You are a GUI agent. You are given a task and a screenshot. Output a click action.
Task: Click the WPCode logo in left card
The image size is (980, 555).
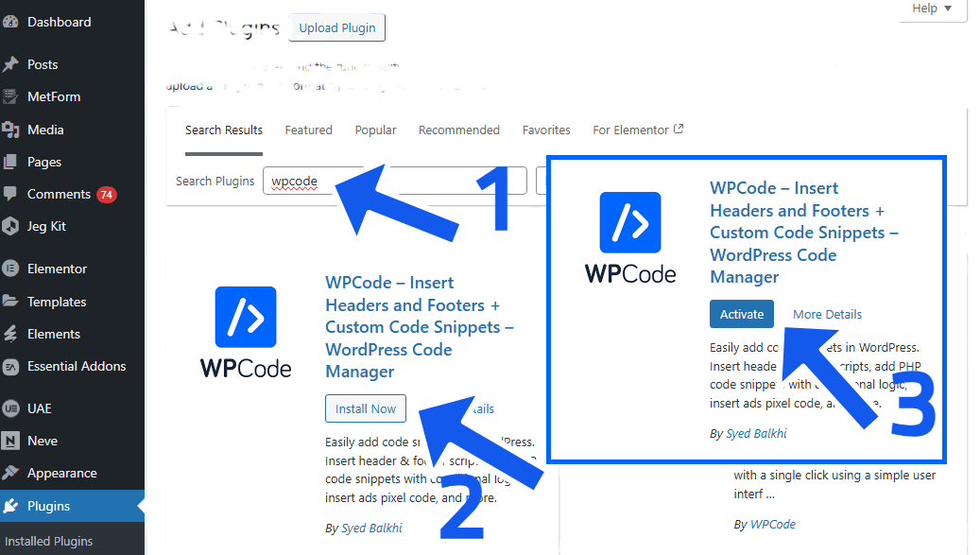246,333
